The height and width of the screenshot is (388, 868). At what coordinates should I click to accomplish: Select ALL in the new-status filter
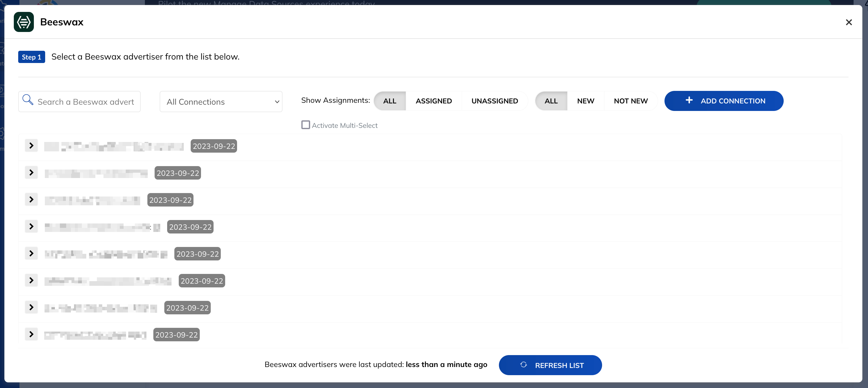coord(551,101)
